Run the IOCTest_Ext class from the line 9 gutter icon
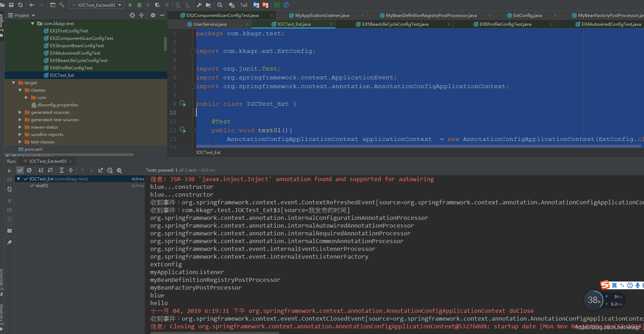The image size is (644, 334). click(x=183, y=104)
